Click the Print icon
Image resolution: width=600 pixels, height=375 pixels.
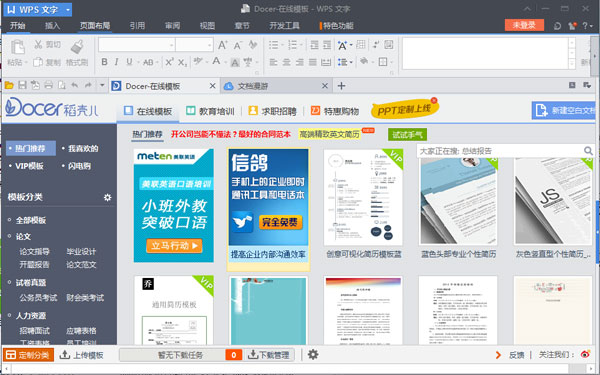click(x=48, y=85)
